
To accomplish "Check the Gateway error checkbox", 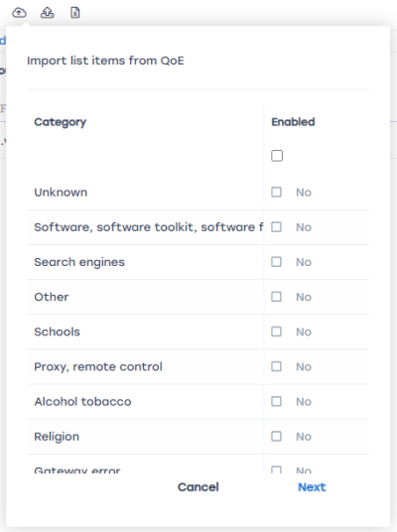I will click(x=276, y=469).
